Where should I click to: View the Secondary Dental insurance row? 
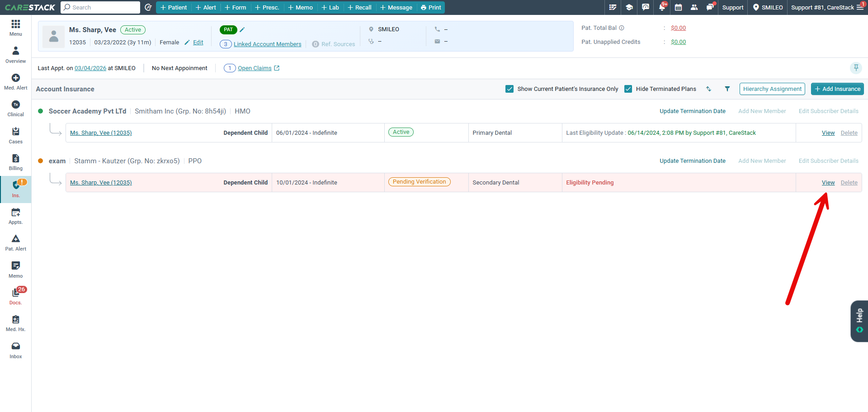point(828,183)
